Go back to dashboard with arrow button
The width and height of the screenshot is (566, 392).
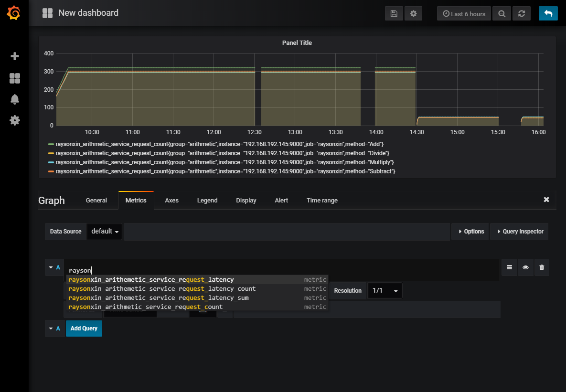(x=548, y=14)
